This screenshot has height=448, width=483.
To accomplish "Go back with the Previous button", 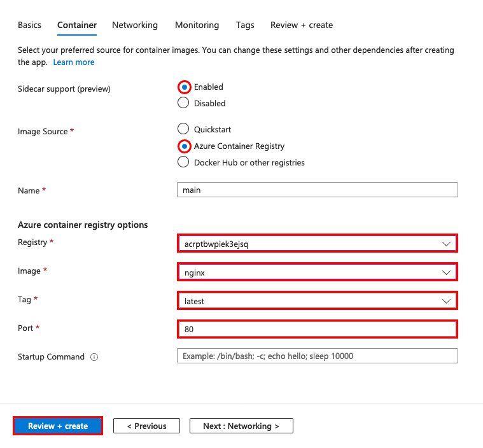I will (x=146, y=426).
